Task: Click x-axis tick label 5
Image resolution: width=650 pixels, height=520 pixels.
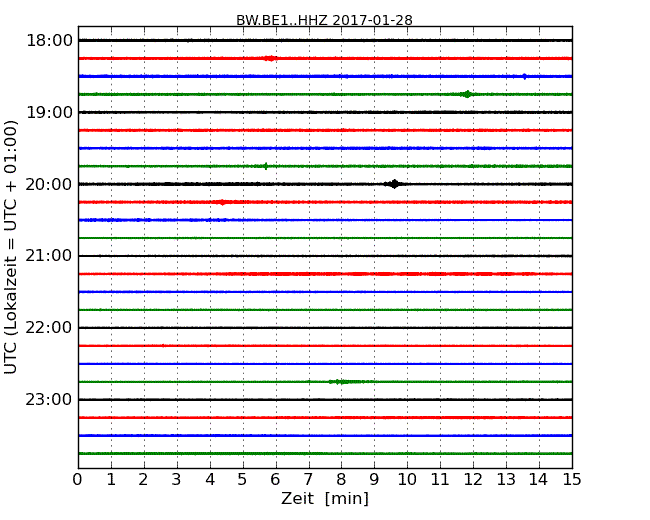Action: coord(243,479)
